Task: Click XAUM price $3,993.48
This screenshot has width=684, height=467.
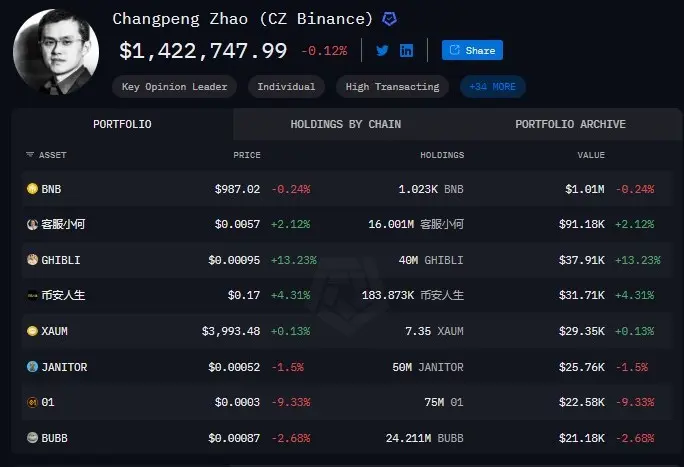Action: tap(231, 331)
